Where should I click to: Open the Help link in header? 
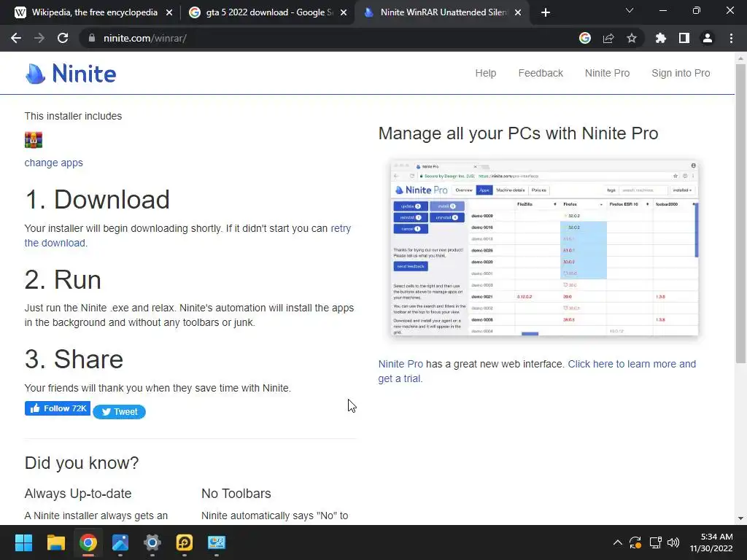(x=485, y=73)
